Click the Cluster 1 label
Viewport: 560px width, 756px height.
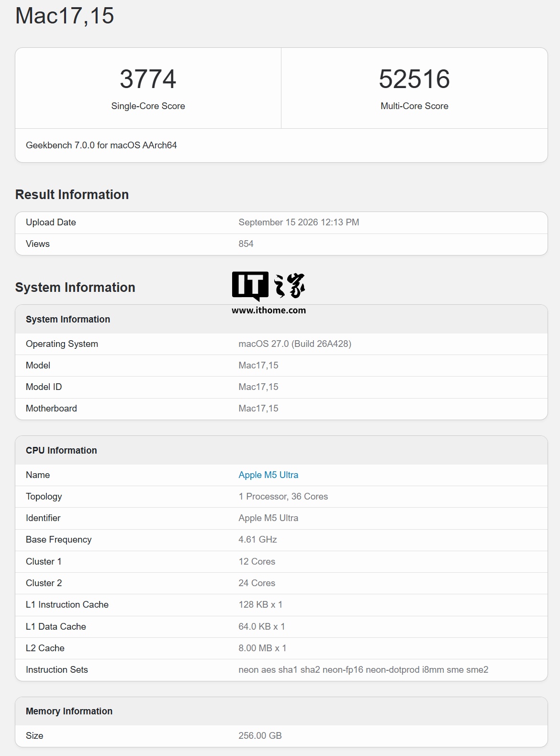(x=44, y=561)
